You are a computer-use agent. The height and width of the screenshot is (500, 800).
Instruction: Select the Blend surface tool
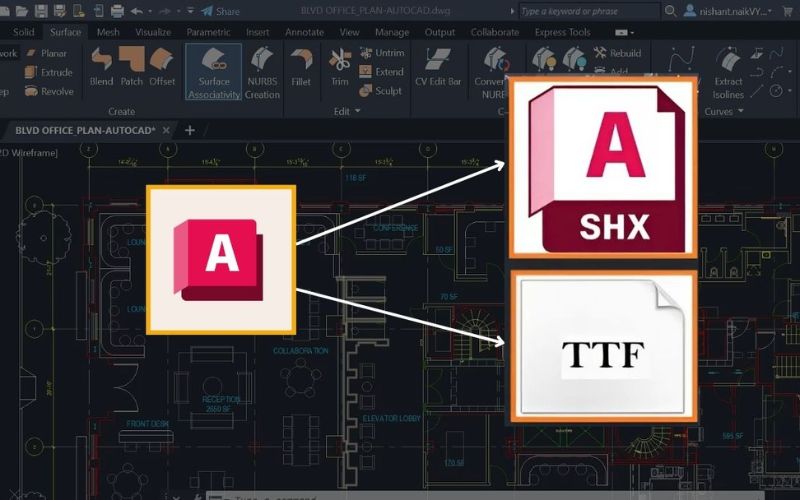[x=101, y=66]
